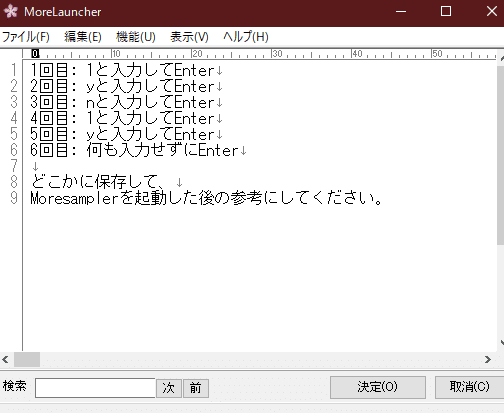
Task: Click line 5 text '5回目: yと入力してEnter'
Action: coord(122,134)
